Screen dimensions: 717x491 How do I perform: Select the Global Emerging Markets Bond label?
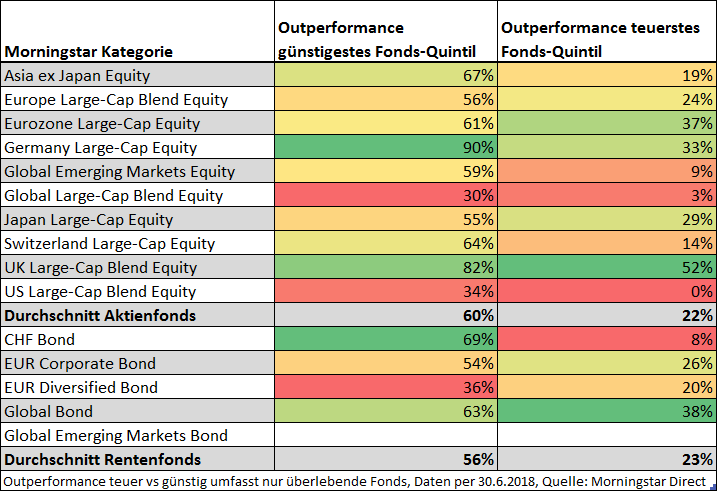tap(116, 435)
